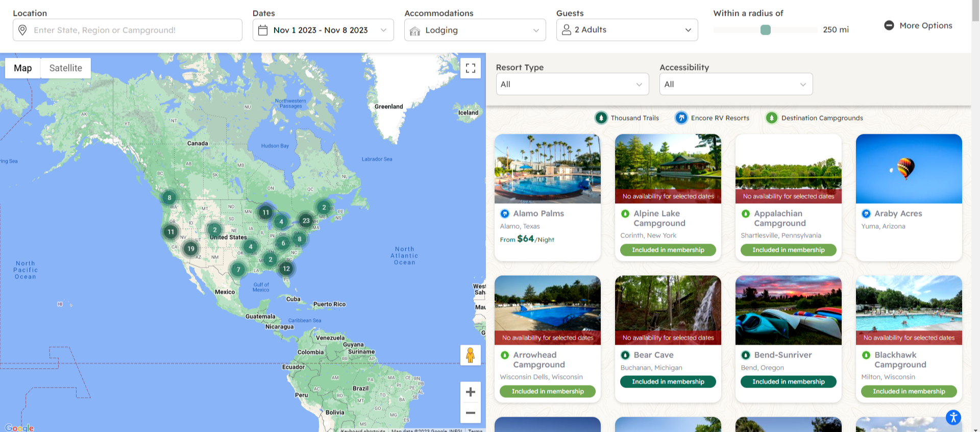Click the Street View pegman icon
This screenshot has width=980, height=432.
click(x=471, y=355)
